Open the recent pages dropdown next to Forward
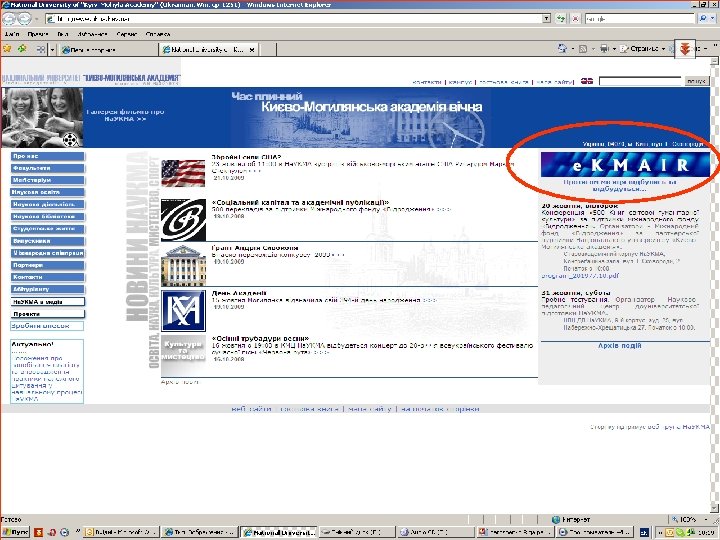The height and width of the screenshot is (540, 720). [x=36, y=19]
